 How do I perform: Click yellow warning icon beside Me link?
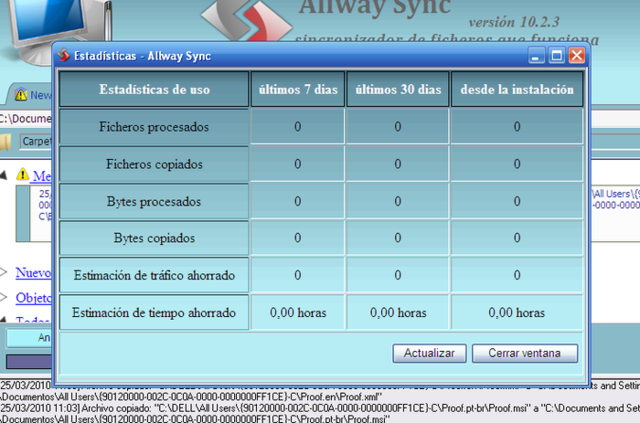click(x=22, y=174)
